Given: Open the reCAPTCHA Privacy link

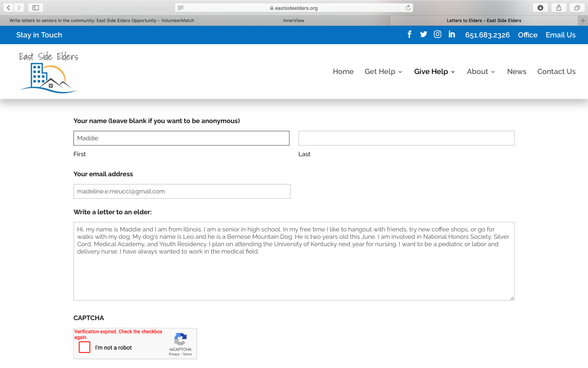Looking at the screenshot, I should pyautogui.click(x=174, y=354).
